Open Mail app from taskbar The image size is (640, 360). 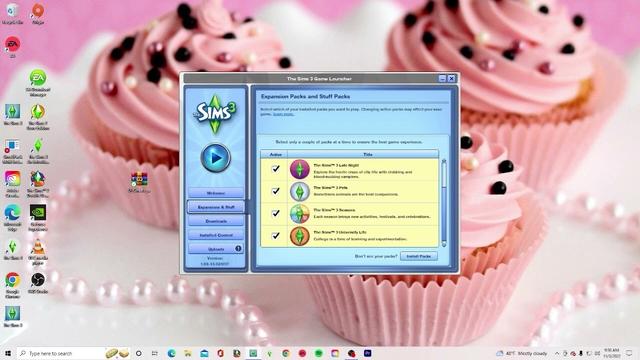(x=204, y=353)
